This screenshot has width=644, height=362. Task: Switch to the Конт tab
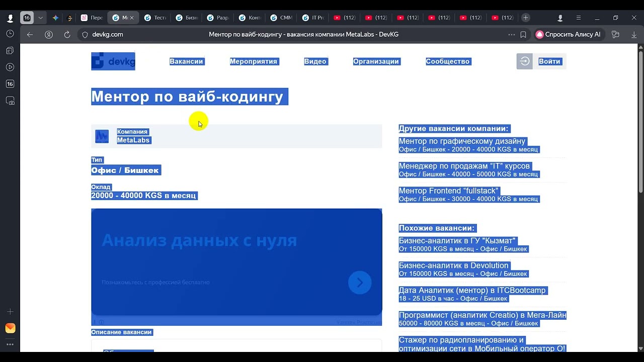coord(250,18)
